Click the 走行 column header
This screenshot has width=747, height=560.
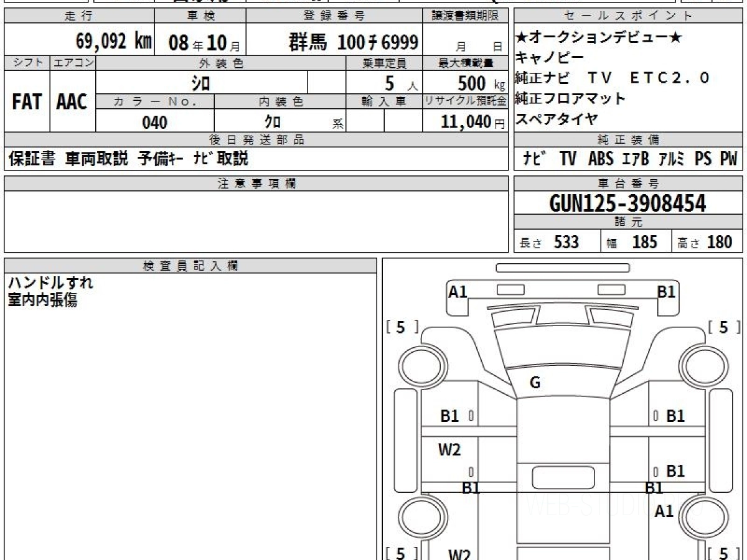(x=78, y=16)
